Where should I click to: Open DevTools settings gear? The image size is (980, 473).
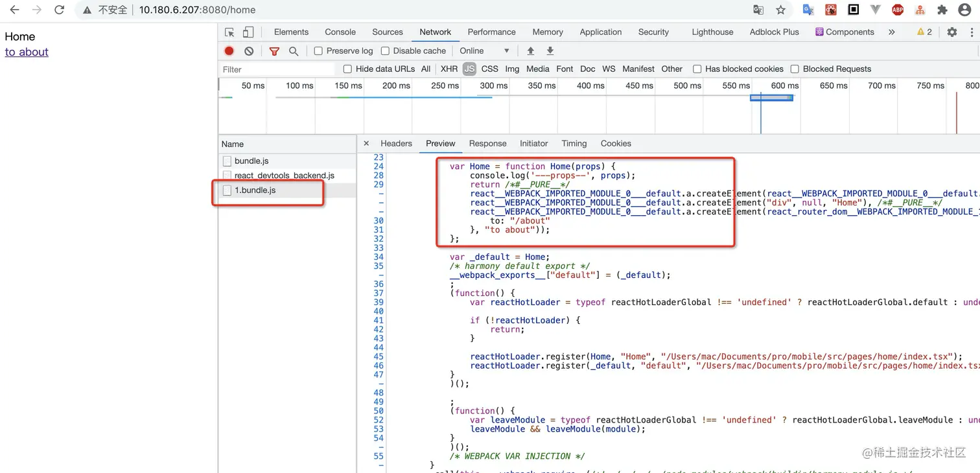[951, 32]
